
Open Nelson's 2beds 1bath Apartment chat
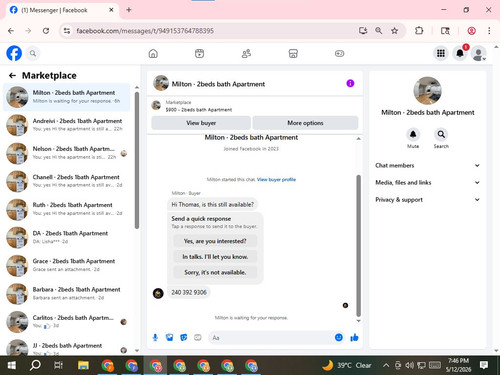click(67, 153)
